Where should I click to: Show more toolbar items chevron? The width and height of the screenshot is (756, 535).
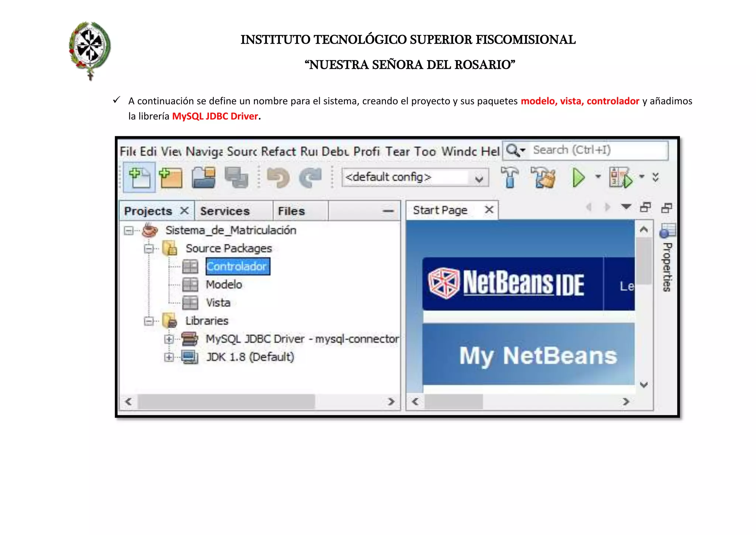(x=656, y=177)
